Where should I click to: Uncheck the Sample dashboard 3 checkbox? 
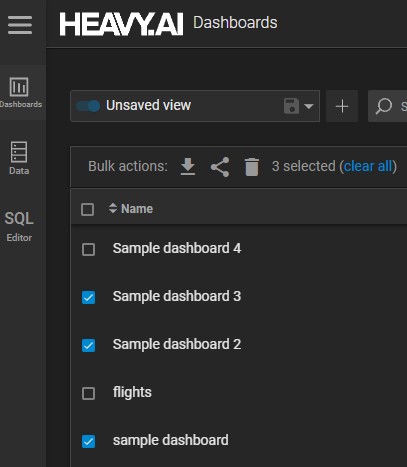[x=88, y=297]
